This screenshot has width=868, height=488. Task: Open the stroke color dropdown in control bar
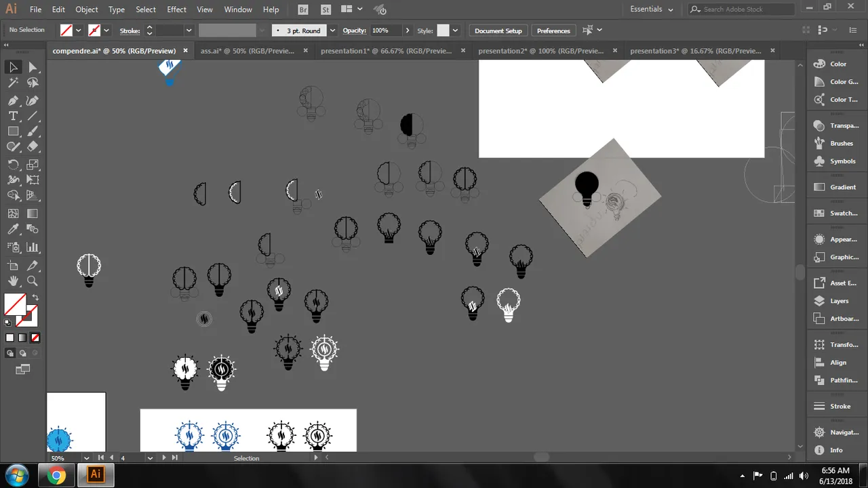pyautogui.click(x=106, y=30)
